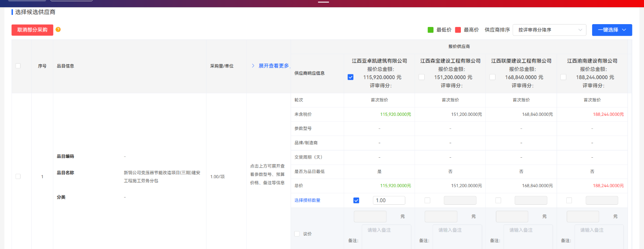Click the 议价 price field for 江西森宝建设工程有限公司

(441, 216)
